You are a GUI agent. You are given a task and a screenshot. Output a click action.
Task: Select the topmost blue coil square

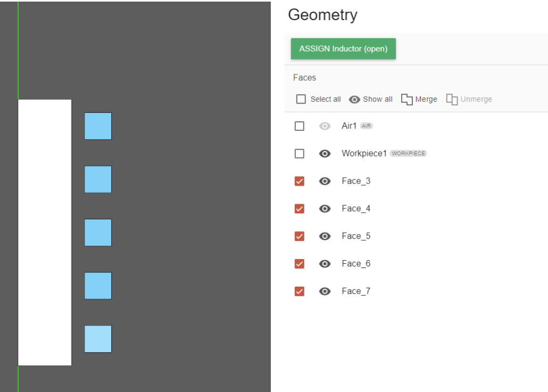[x=98, y=126]
